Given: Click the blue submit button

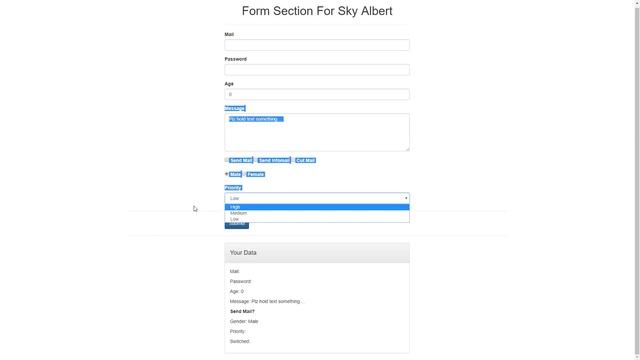Looking at the screenshot, I should (x=237, y=225).
